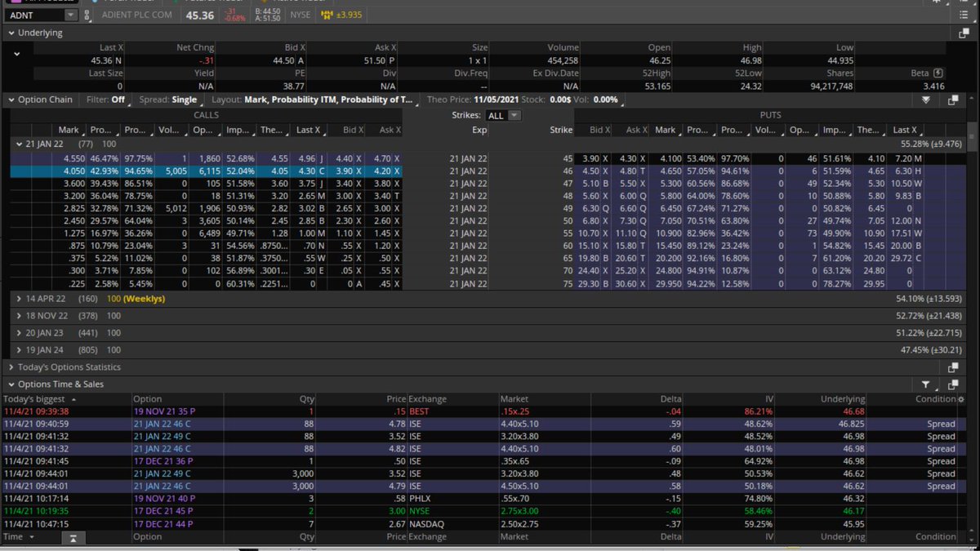This screenshot has height=551, width=980.
Task: Click the icon right of symbol dropdown
Action: point(87,15)
